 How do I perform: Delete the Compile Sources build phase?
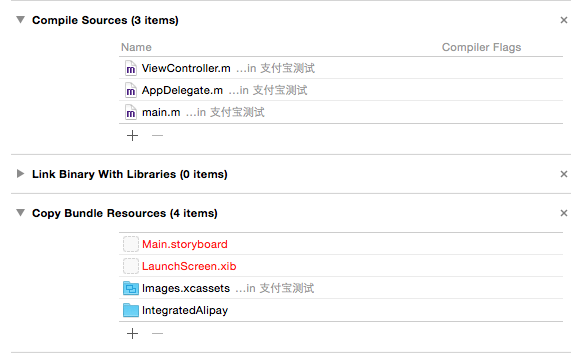pos(564,20)
